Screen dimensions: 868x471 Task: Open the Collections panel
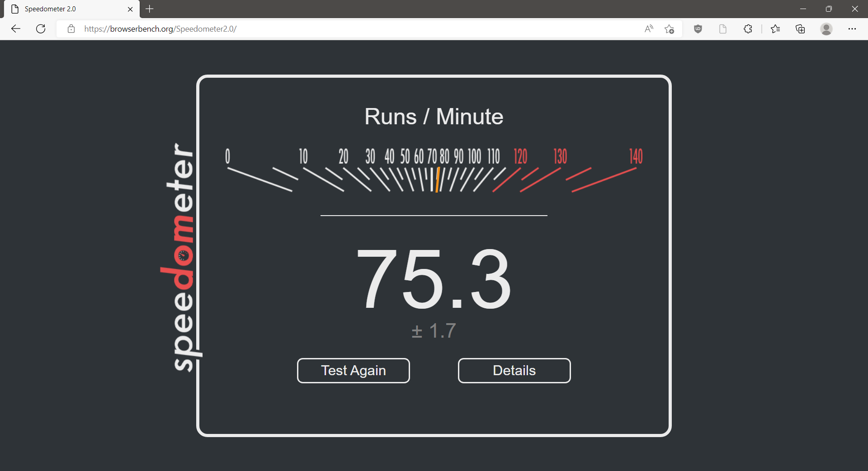tap(800, 29)
